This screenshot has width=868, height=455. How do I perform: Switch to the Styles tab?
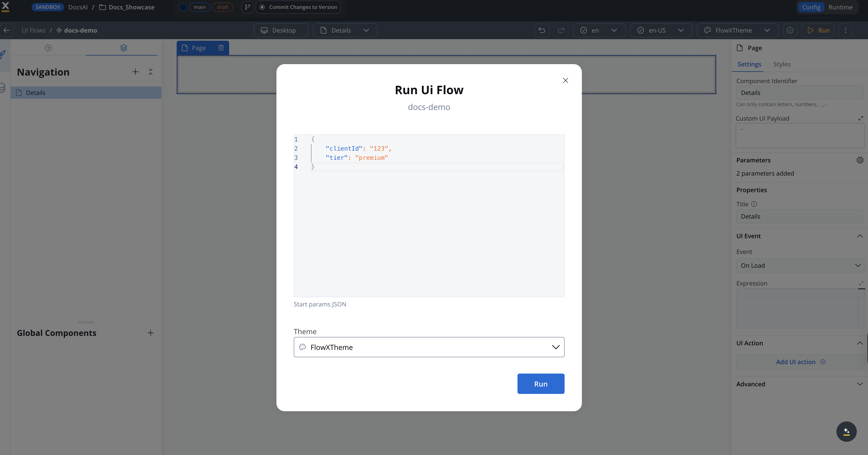click(x=782, y=64)
